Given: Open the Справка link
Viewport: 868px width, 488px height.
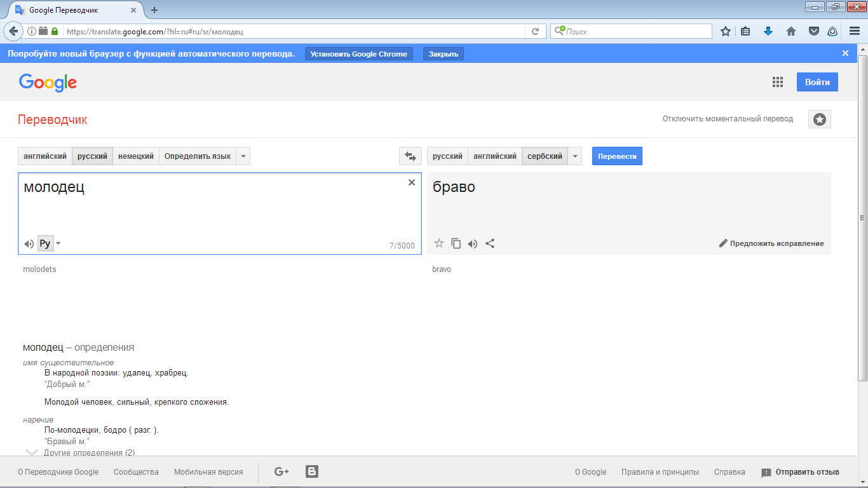Looking at the screenshot, I should click(729, 472).
